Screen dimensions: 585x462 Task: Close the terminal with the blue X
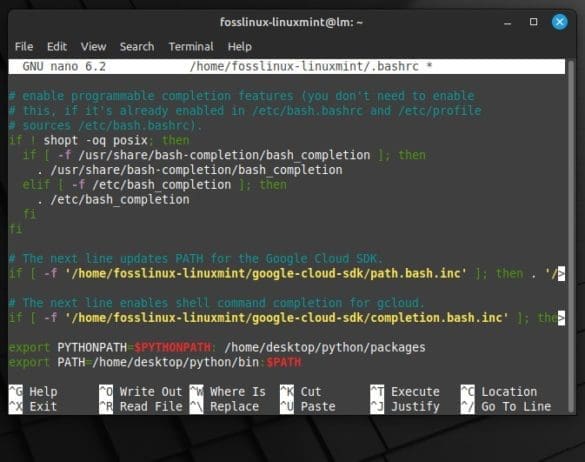point(560,22)
